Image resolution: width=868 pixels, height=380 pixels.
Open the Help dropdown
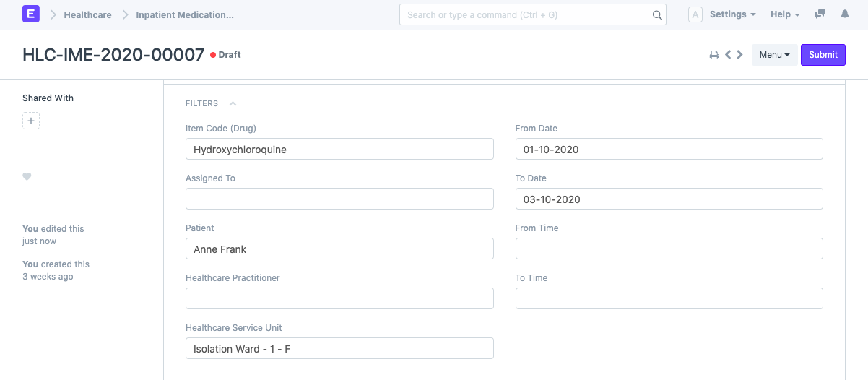click(785, 14)
